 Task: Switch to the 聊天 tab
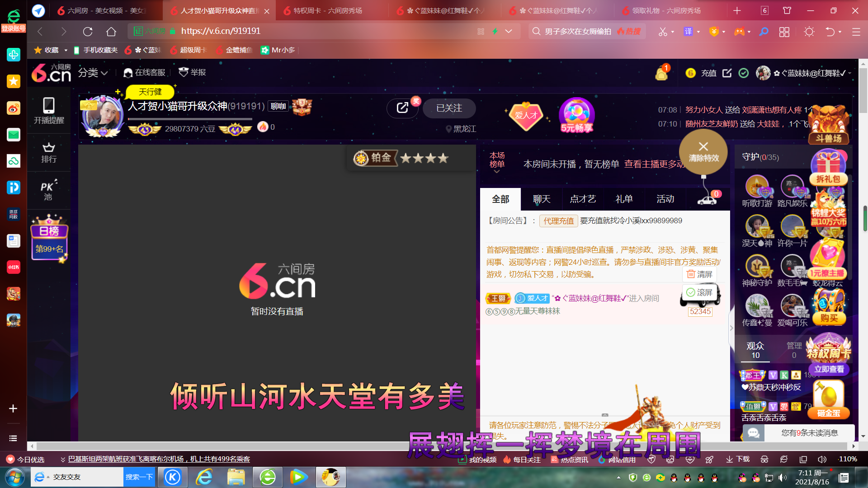pos(542,199)
